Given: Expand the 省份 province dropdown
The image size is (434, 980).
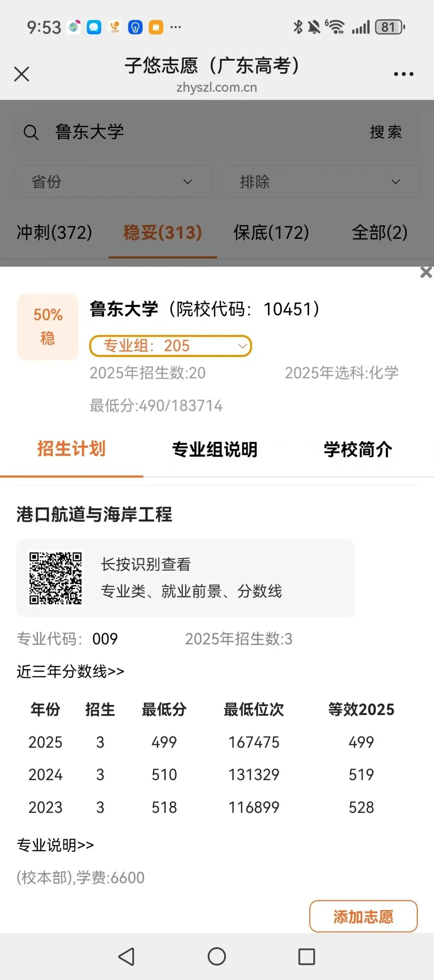Looking at the screenshot, I should pyautogui.click(x=113, y=182).
